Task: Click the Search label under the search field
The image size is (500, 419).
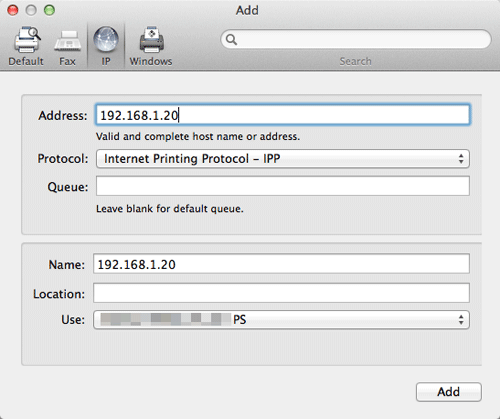Action: (x=355, y=61)
